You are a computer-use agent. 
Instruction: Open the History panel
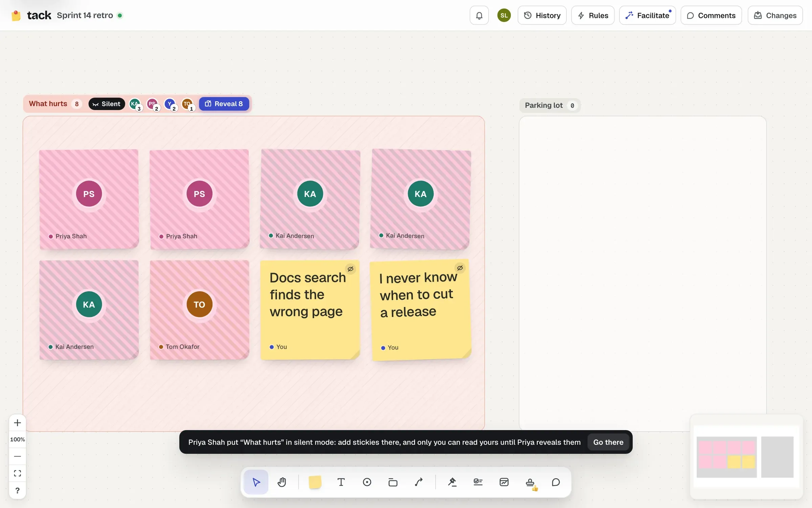point(542,15)
